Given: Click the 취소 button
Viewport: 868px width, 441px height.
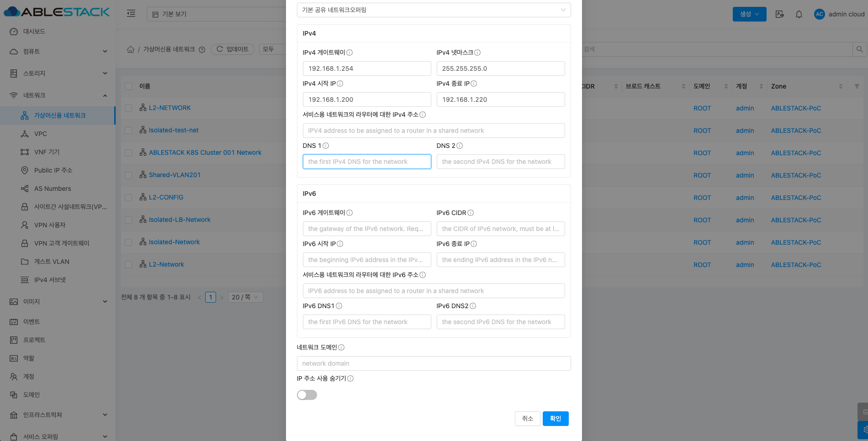Looking at the screenshot, I should [x=527, y=419].
